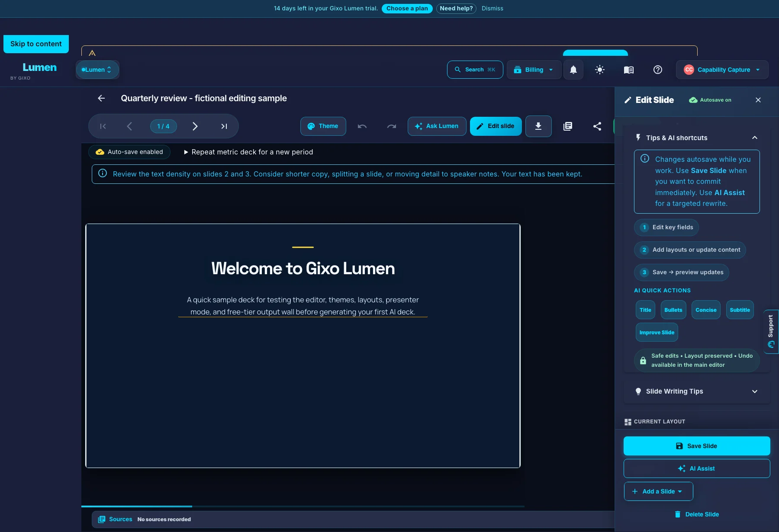Click Need help? in trial banner
779x532 pixels.
pyautogui.click(x=456, y=8)
